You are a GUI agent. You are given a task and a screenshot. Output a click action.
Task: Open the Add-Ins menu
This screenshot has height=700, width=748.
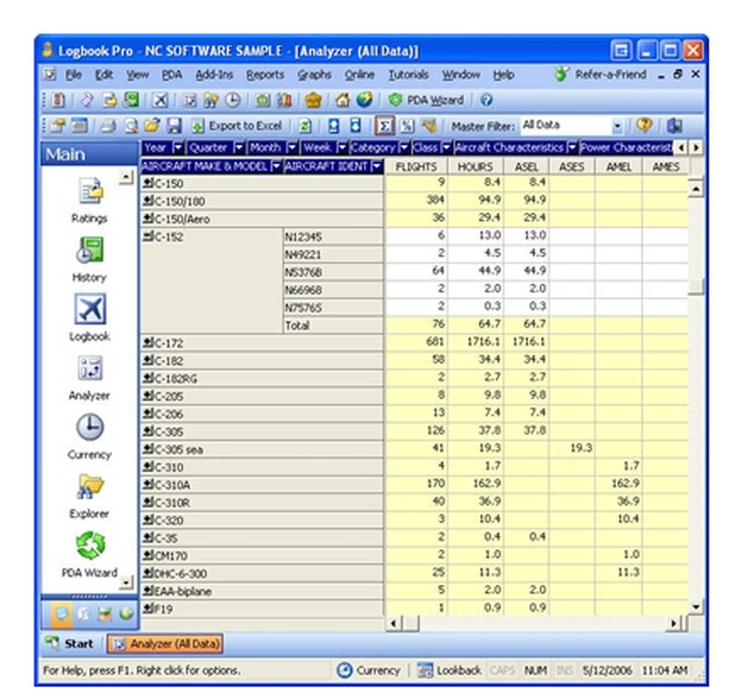[214, 75]
